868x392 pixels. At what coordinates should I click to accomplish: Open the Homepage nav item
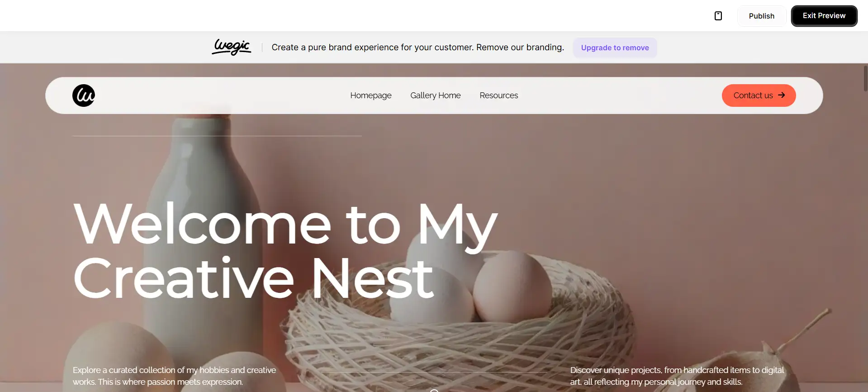pos(371,96)
